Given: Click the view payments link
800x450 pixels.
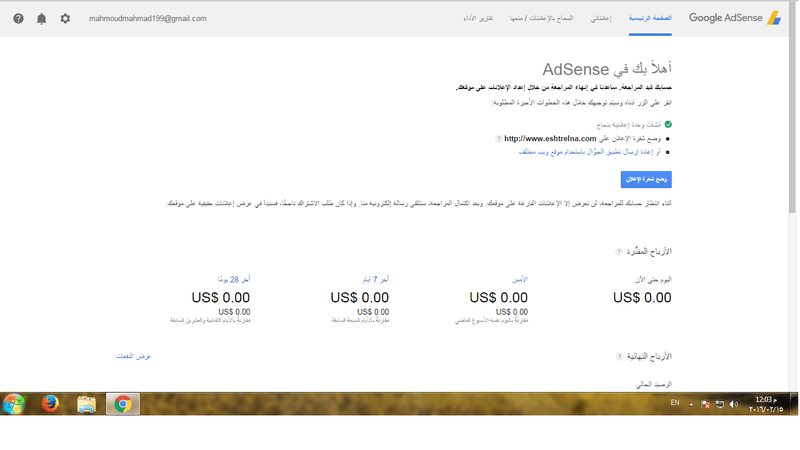Looking at the screenshot, I should tap(134, 356).
